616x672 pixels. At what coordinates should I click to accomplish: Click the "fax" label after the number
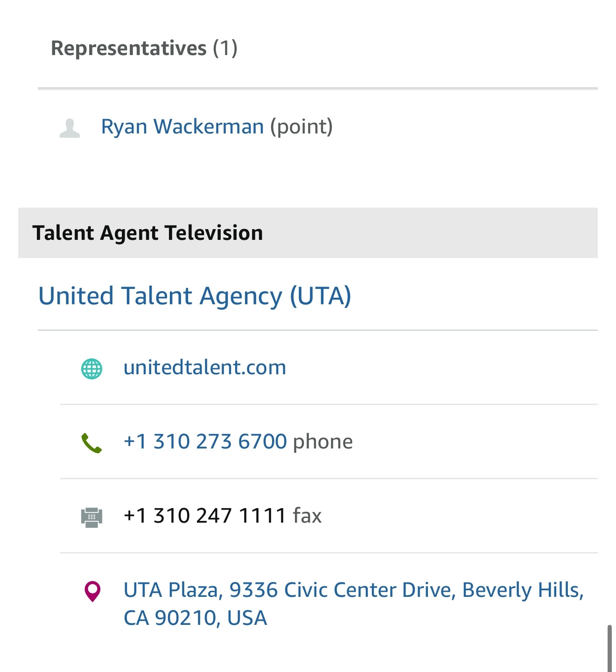[x=308, y=516]
